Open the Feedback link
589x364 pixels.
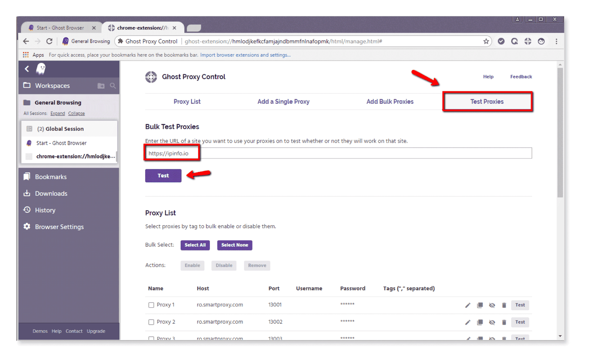tap(521, 77)
